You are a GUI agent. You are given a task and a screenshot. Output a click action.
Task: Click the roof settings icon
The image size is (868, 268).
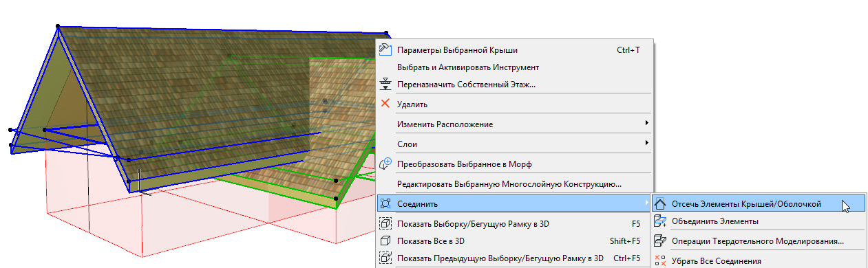coord(385,49)
